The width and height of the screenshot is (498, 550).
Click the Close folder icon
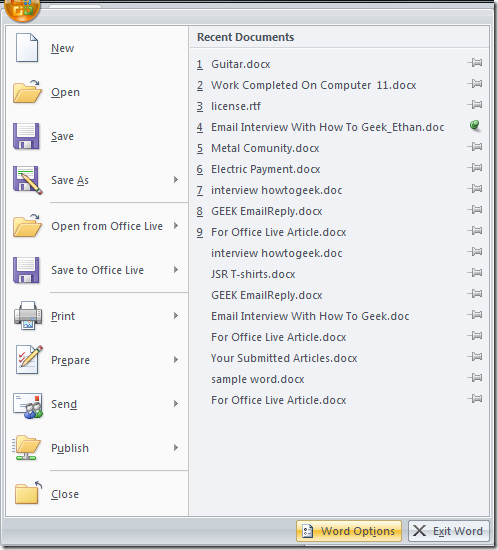[x=28, y=493]
